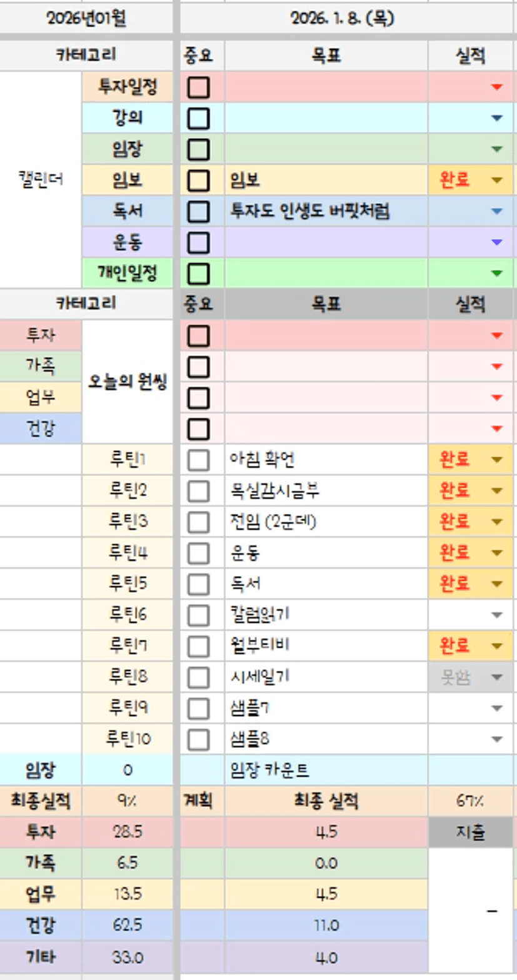Tick the 개인일정 row checkbox
517x980 pixels.
pos(198,273)
